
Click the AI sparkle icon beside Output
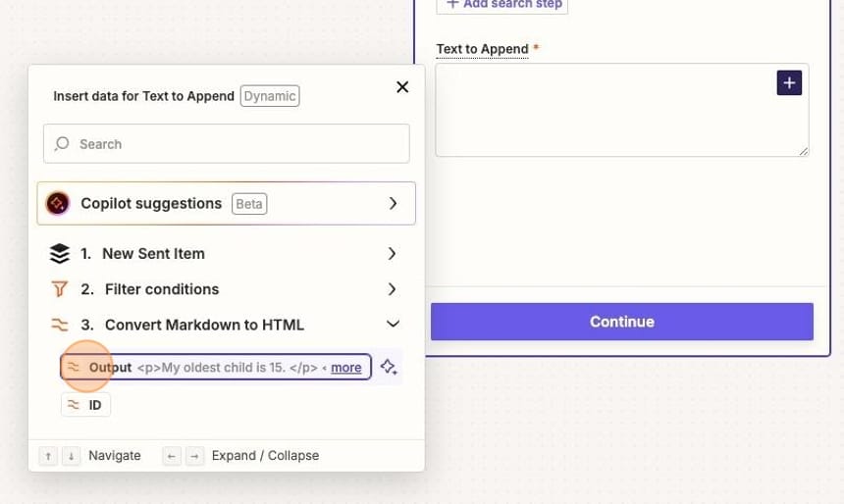389,368
